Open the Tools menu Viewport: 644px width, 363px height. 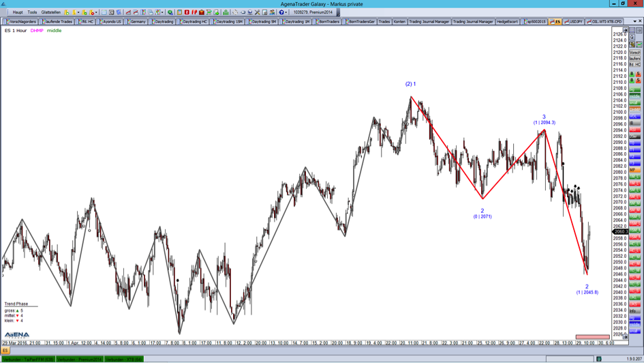(x=32, y=12)
